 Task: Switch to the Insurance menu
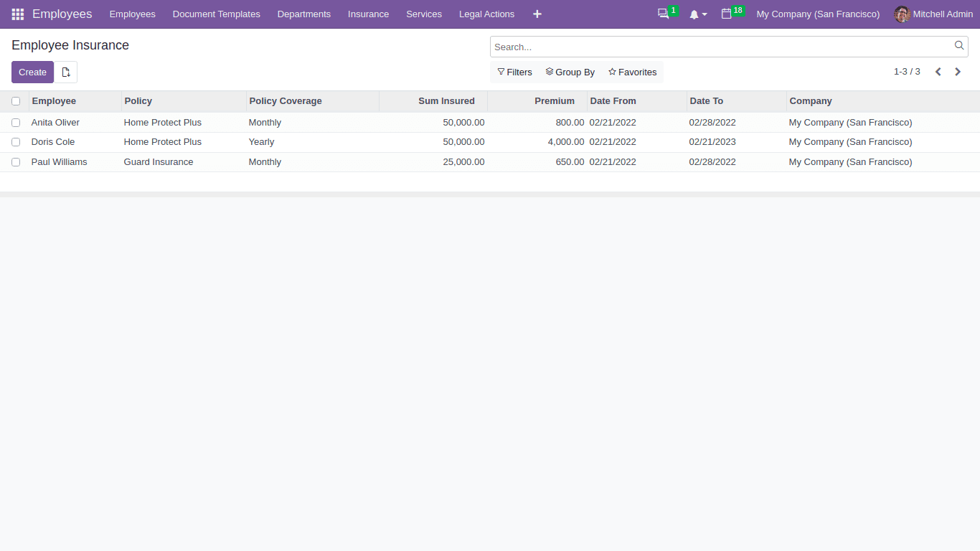tap(368, 14)
